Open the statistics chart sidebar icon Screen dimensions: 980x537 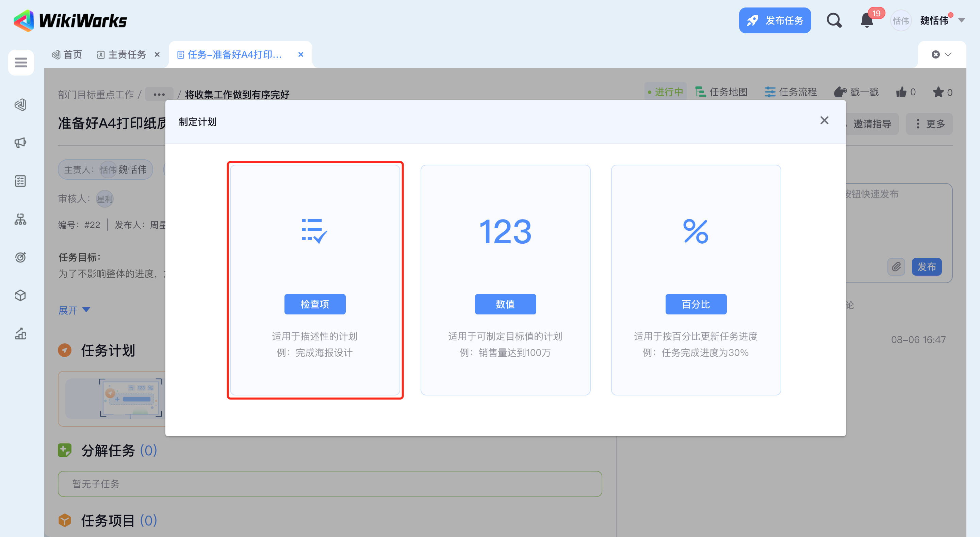click(20, 334)
